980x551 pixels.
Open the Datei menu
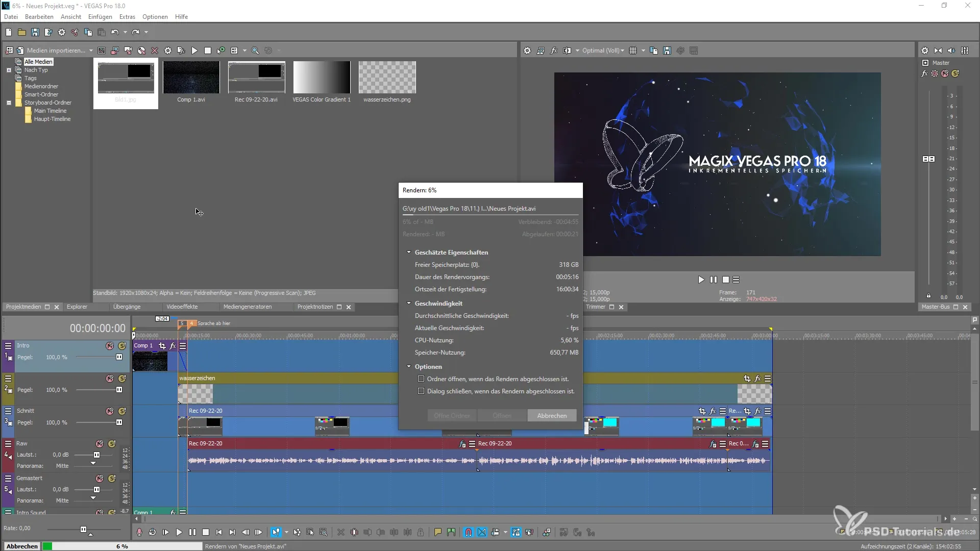click(x=11, y=17)
